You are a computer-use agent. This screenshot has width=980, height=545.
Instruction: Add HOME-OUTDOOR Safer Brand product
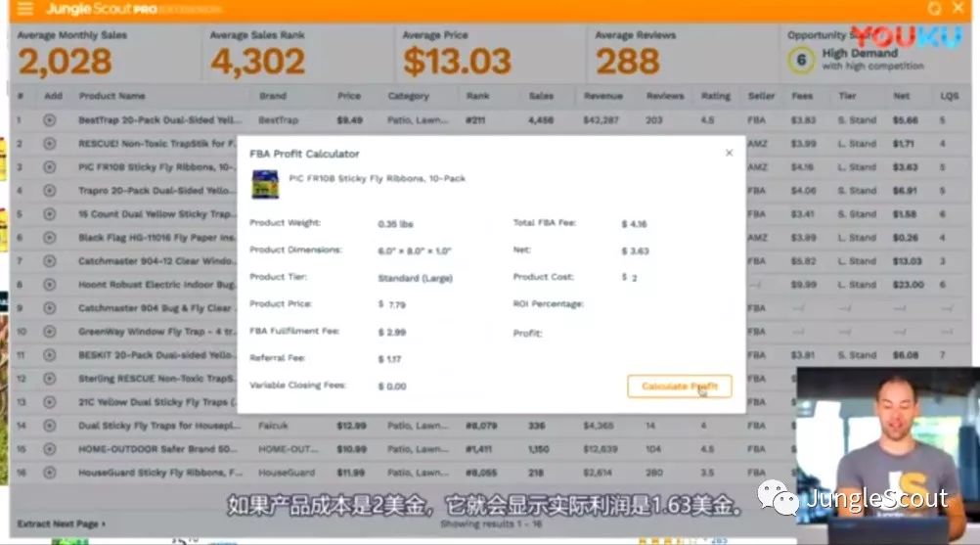coord(49,449)
